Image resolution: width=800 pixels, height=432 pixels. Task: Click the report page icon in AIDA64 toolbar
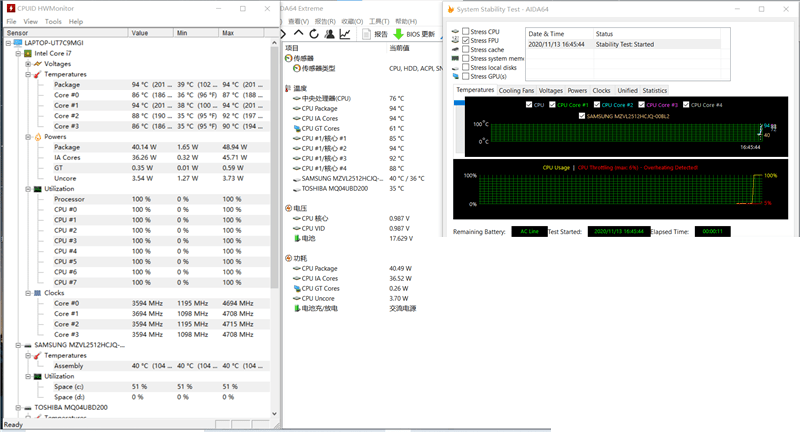pos(366,34)
